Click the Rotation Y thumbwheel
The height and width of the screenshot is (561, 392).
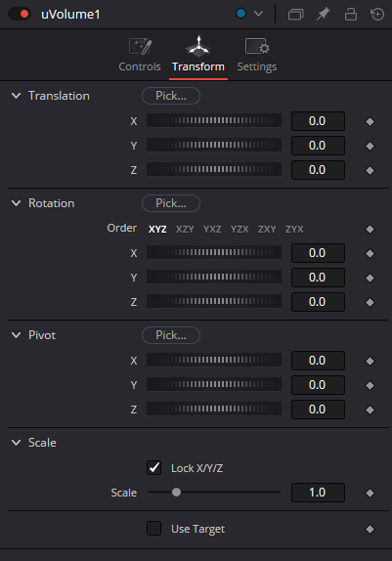(x=214, y=277)
